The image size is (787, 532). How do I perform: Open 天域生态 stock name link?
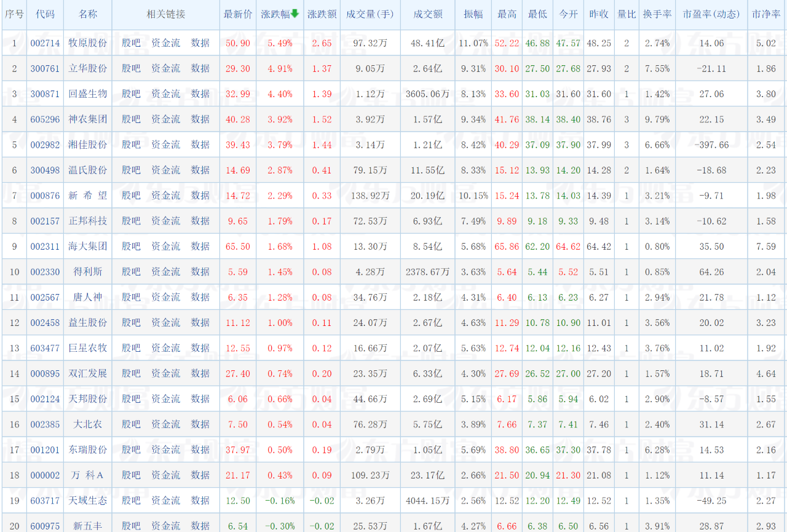point(88,501)
